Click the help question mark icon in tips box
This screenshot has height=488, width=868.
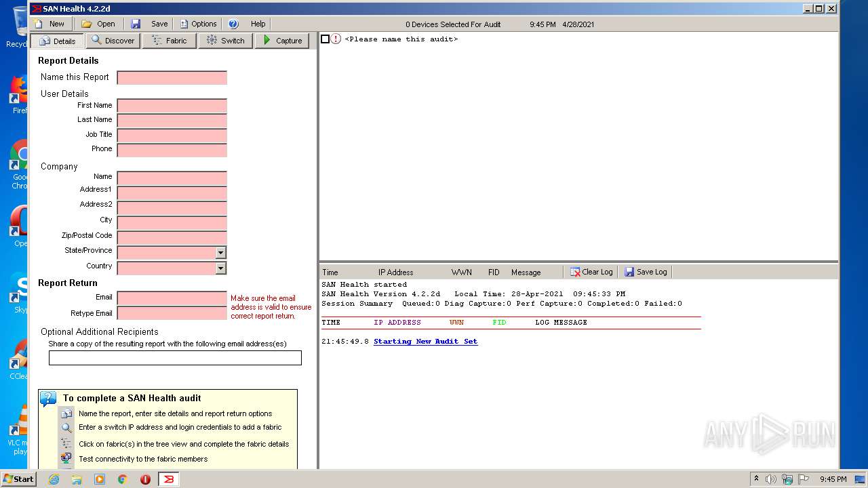(49, 399)
